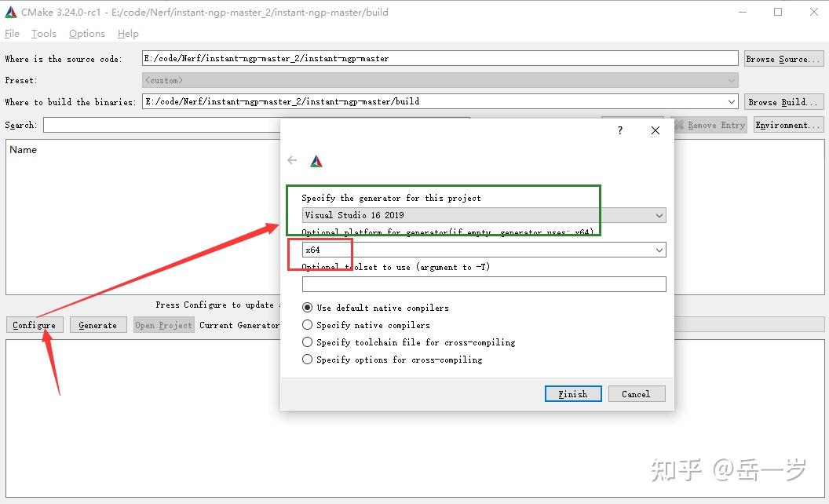This screenshot has width=829, height=504.
Task: Open the Visual Studio 16 2019 generator dropdown
Action: pyautogui.click(x=659, y=214)
